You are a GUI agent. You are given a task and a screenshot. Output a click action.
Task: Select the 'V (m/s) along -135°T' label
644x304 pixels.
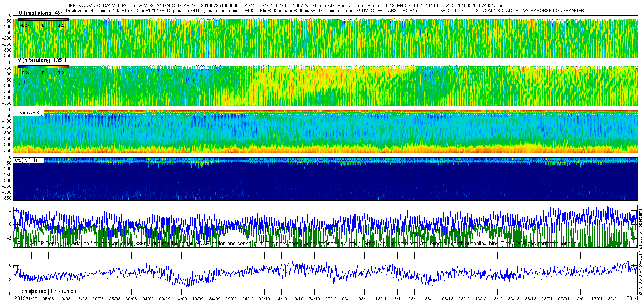click(x=42, y=60)
